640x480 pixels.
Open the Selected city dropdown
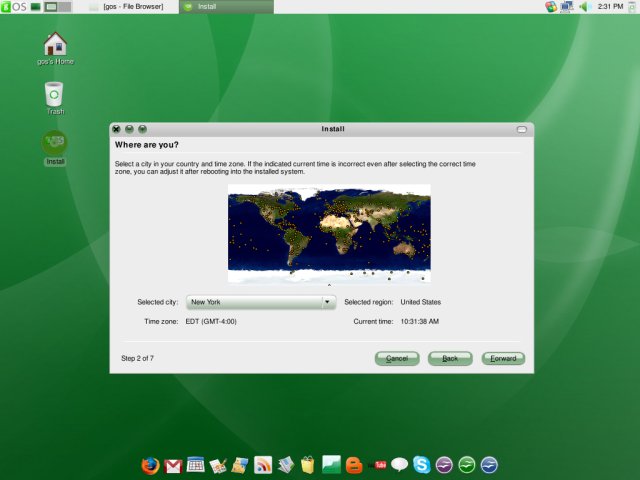[261, 302]
